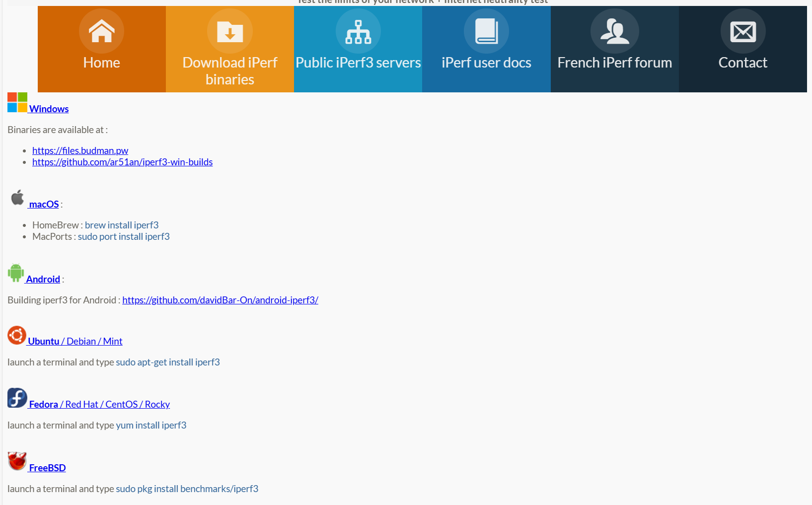Click the 'yum install iperf3' command text
Viewport: 812px width, 505px height.
[x=151, y=425]
